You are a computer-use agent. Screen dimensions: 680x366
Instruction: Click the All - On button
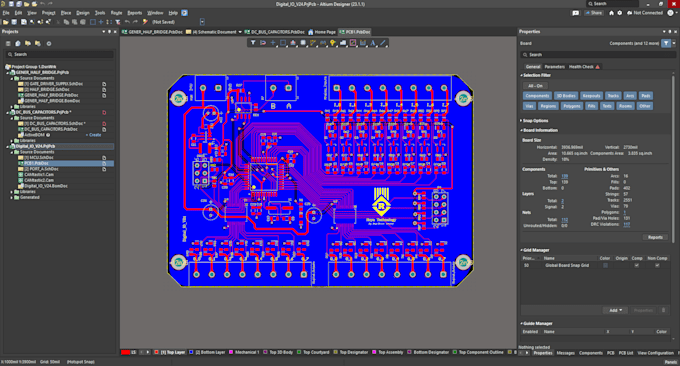[x=536, y=86]
